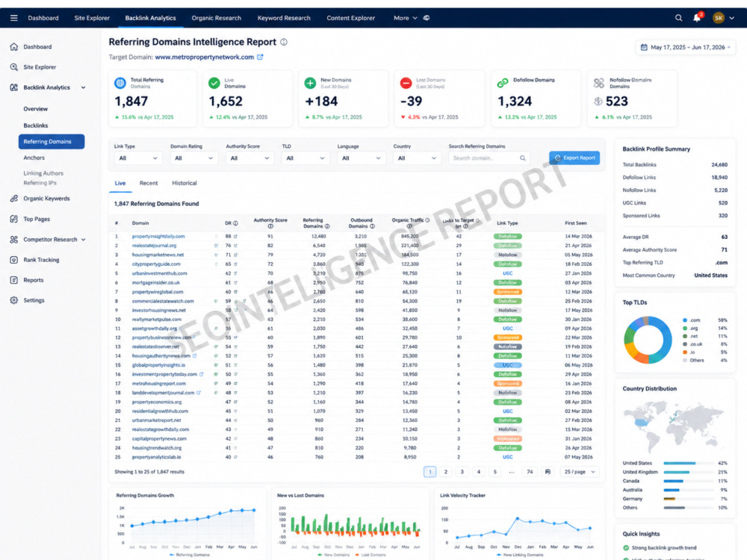Open the propertyinsightdaily.com link

158,236
